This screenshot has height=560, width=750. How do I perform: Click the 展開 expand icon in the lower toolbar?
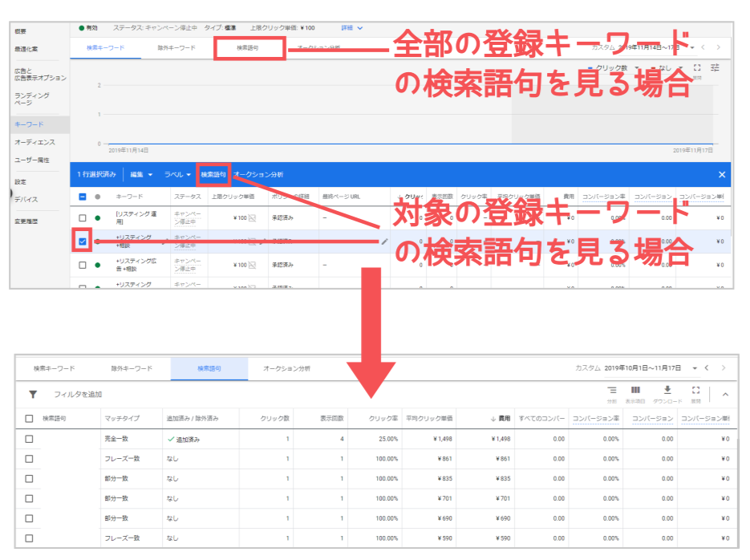[696, 390]
